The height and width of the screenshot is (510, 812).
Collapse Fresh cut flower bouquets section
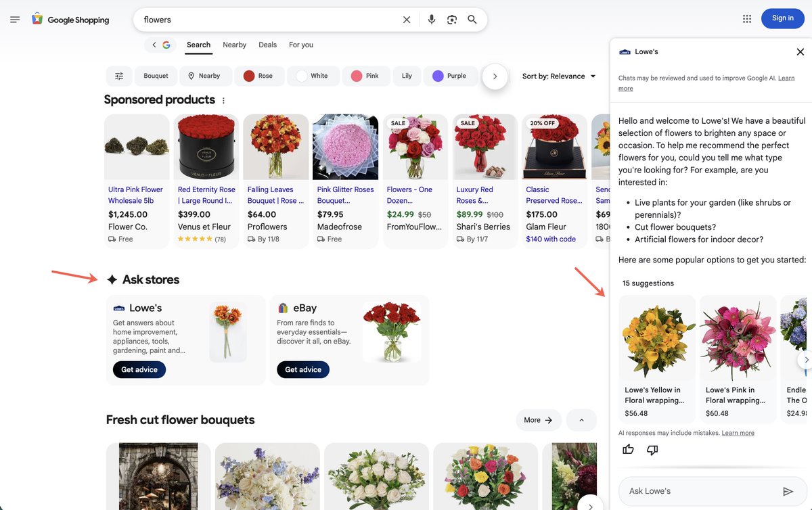(x=581, y=420)
